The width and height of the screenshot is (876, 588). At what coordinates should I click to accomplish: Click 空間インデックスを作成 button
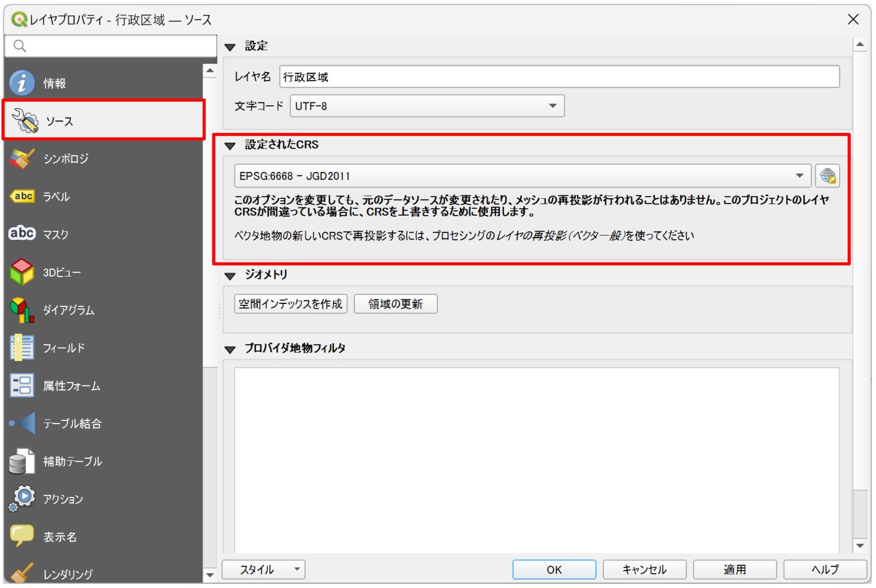(x=291, y=304)
